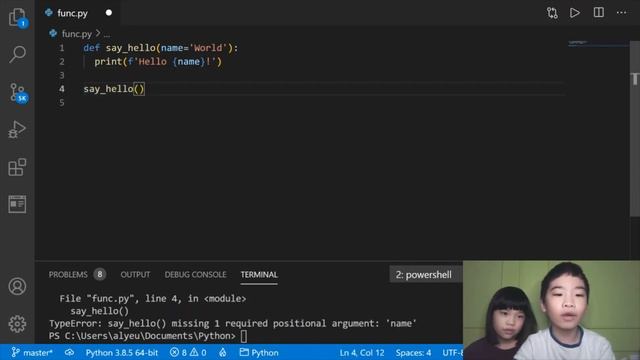Click the PowerShell prompt input line
The image size is (640, 360).
[x=148, y=336]
